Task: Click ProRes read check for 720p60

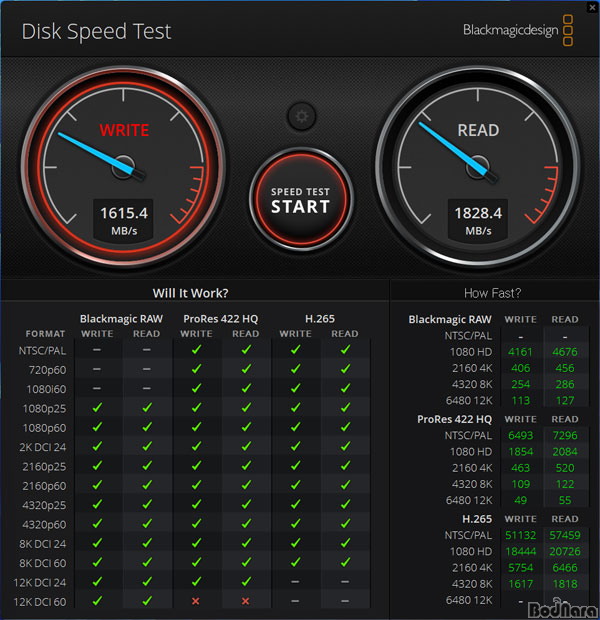Action: 246,369
